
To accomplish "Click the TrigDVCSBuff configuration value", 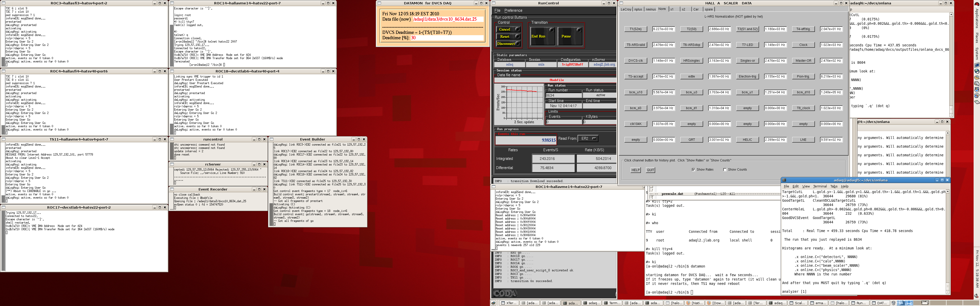I will [x=572, y=65].
